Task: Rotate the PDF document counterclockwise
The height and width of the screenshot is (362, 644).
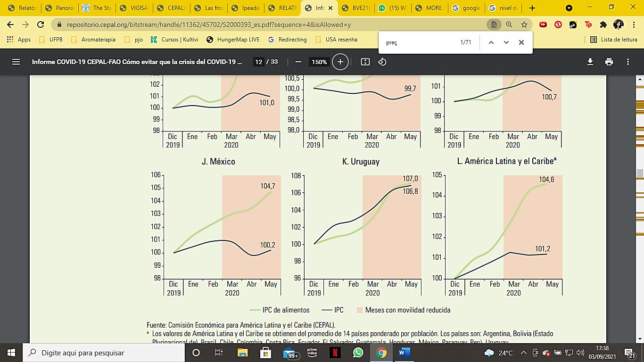Action: [382, 62]
